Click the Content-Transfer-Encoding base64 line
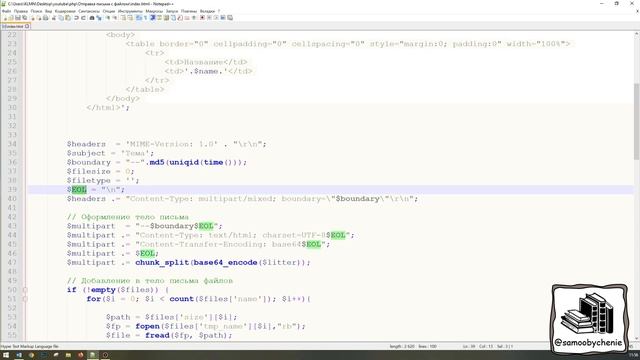The height and width of the screenshot is (360, 640). (198, 244)
